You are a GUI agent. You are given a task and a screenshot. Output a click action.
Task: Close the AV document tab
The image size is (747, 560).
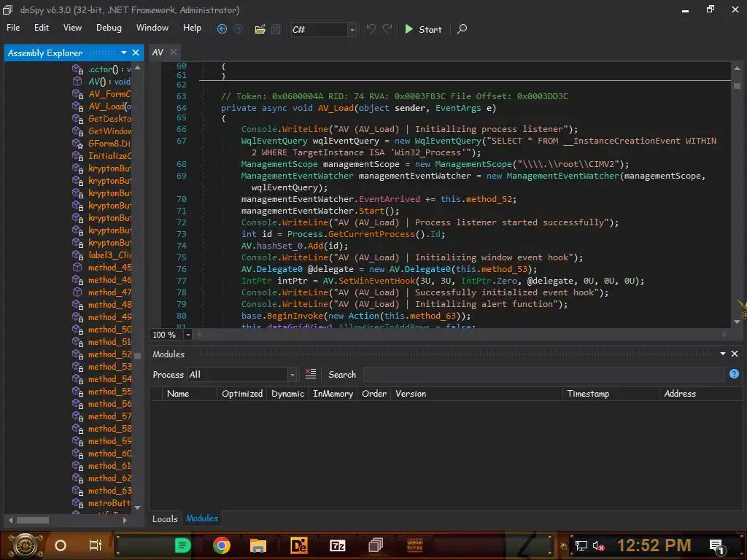click(174, 52)
